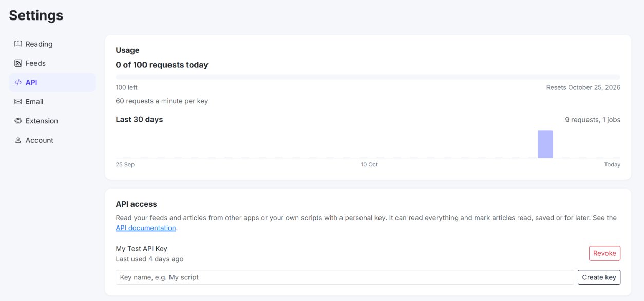Click the "Resets October 25, 2026" text
This screenshot has height=301, width=644.
[583, 88]
